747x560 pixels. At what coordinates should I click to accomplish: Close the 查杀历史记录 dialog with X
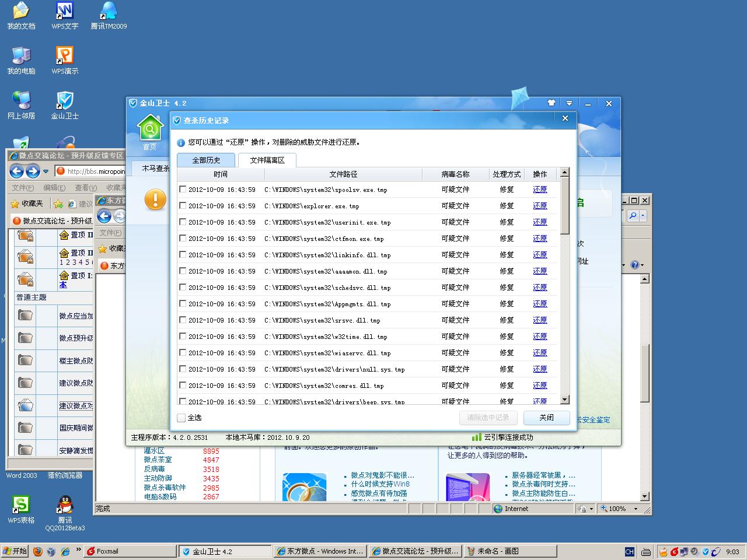click(565, 118)
